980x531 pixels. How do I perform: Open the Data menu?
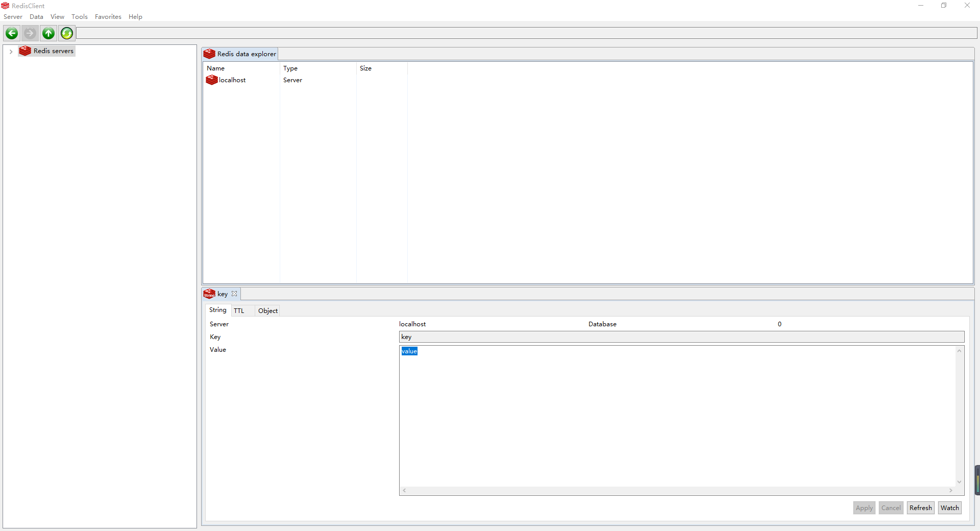click(x=36, y=17)
